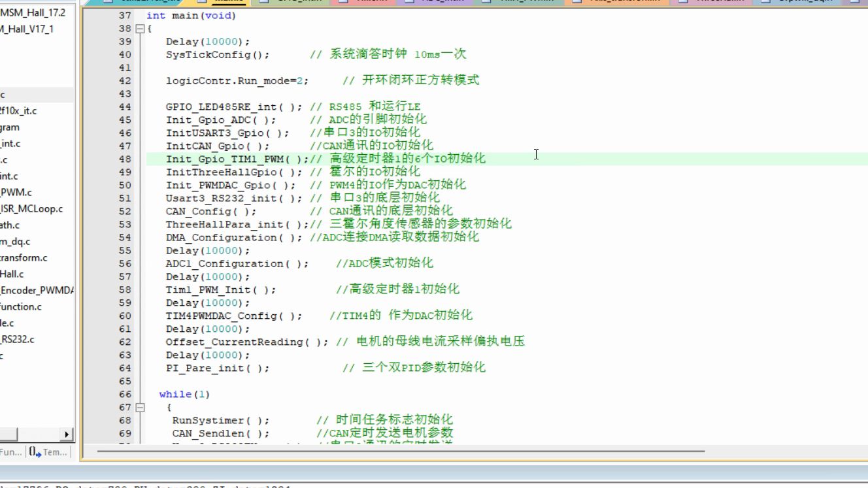Open ISR_MCLoop.c in the project tree
Image resolution: width=868 pixels, height=488 pixels.
(x=31, y=209)
